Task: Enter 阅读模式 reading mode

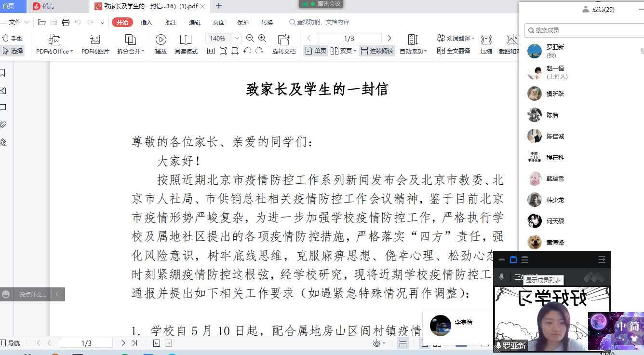Action: point(186,40)
